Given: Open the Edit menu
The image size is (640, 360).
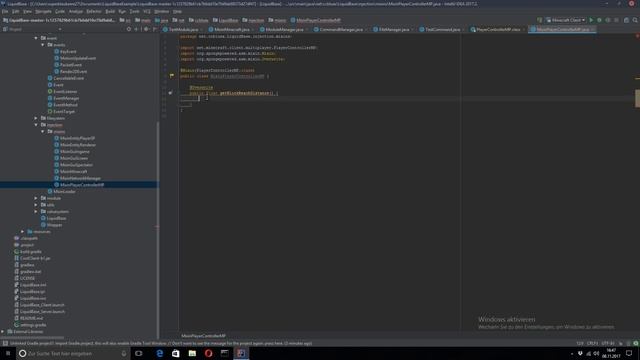Looking at the screenshot, I should tap(16, 11).
